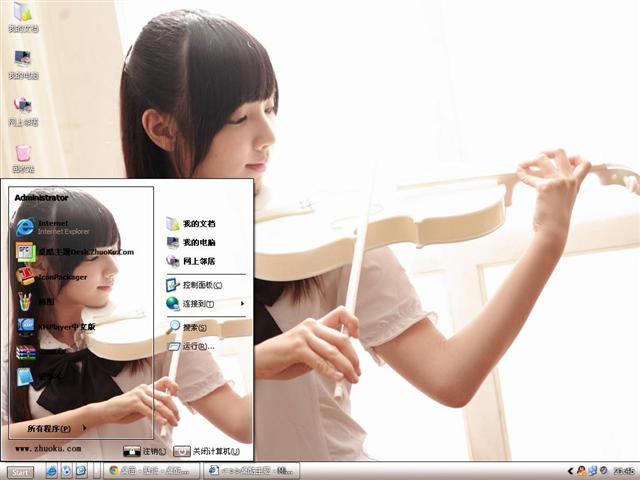The width and height of the screenshot is (640, 480).
Task: Switch to the Chrome window taskbar button
Action: [x=151, y=471]
